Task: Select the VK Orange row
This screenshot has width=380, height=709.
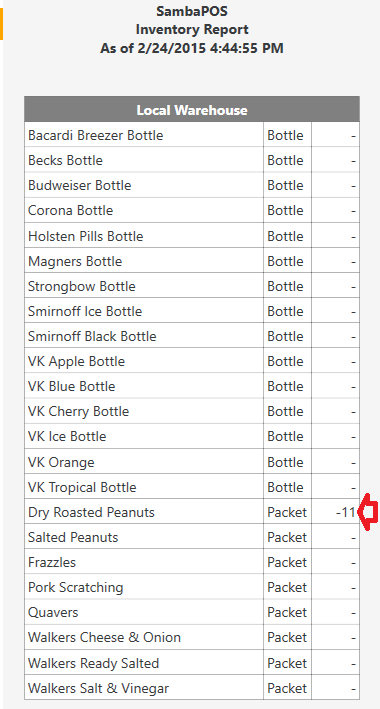Action: click(x=192, y=462)
